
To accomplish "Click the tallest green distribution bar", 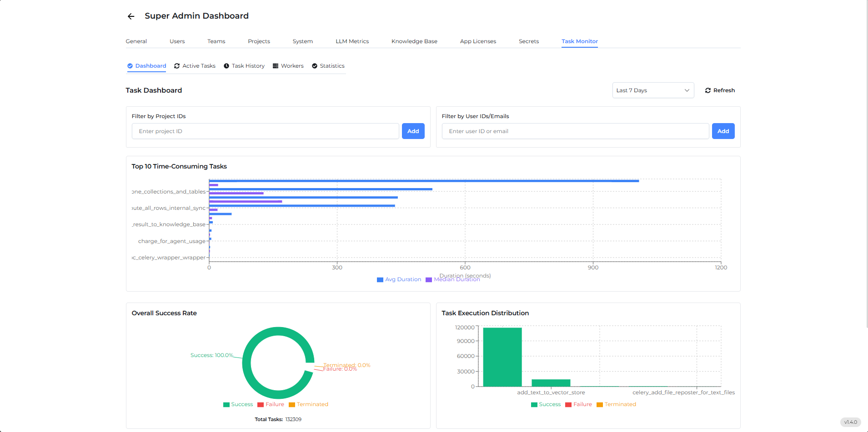I will (x=502, y=357).
